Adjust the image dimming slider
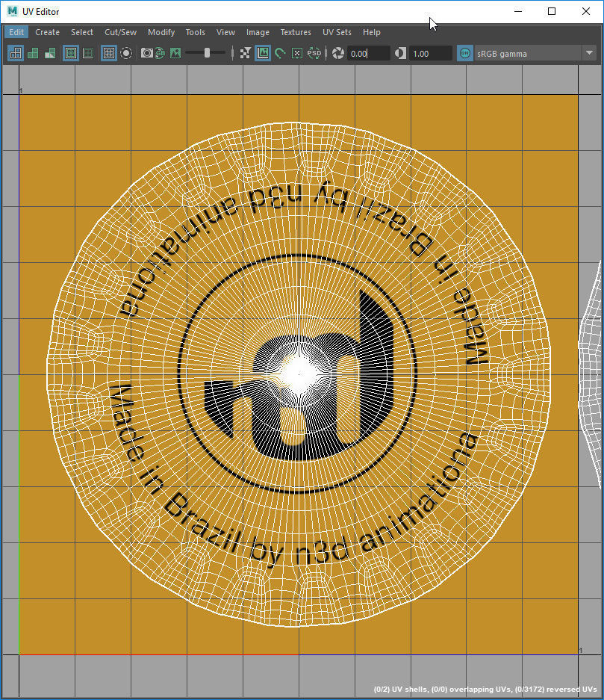Image resolution: width=604 pixels, height=700 pixels. (206, 53)
